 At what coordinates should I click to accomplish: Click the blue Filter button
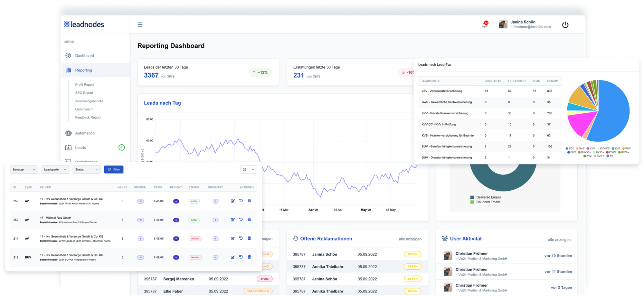tap(114, 169)
